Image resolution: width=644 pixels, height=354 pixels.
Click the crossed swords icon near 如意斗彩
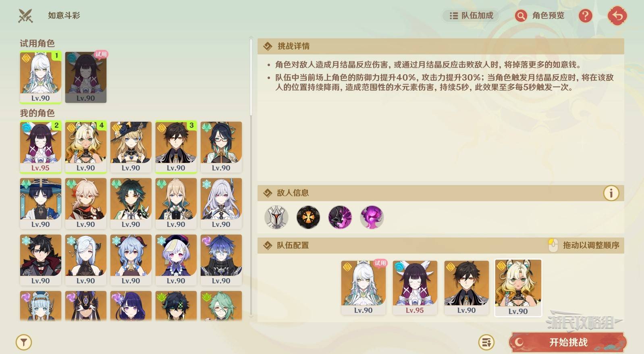point(25,16)
